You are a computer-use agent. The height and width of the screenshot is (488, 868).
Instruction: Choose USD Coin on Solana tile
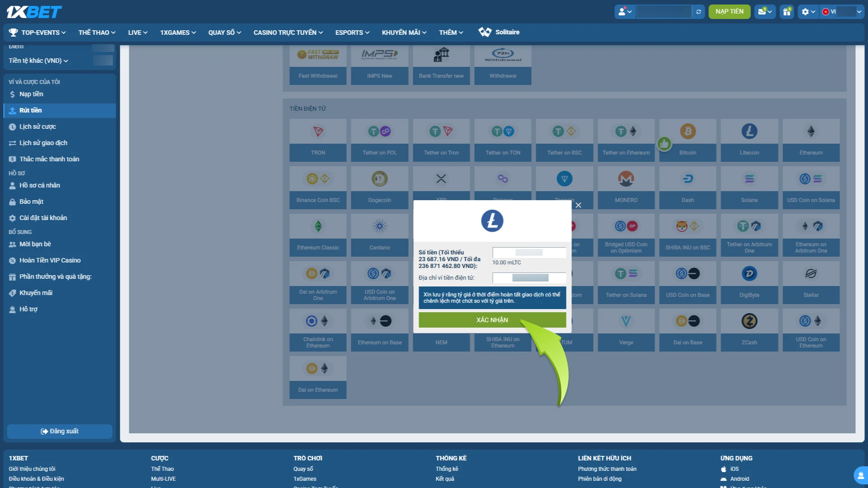pyautogui.click(x=811, y=188)
